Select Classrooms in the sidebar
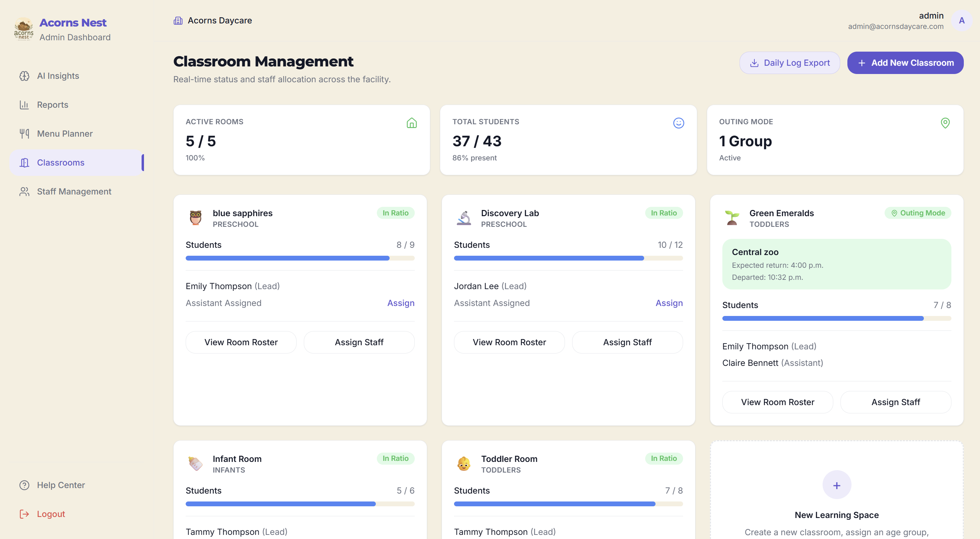Viewport: 980px width, 539px height. coord(77,163)
